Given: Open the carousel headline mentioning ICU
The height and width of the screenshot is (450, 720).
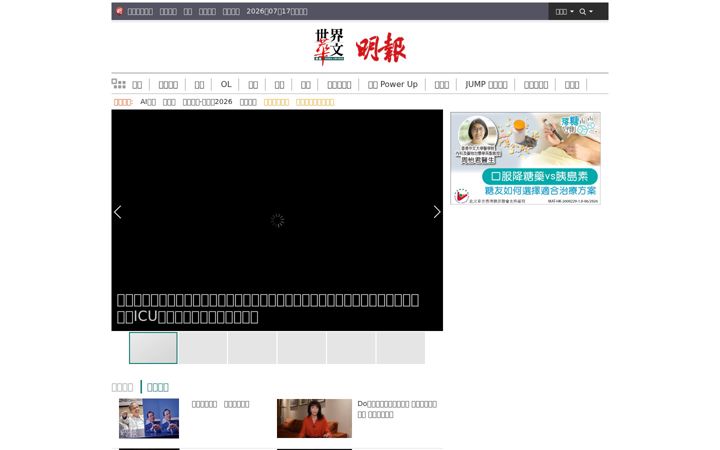Looking at the screenshot, I should coord(268,308).
